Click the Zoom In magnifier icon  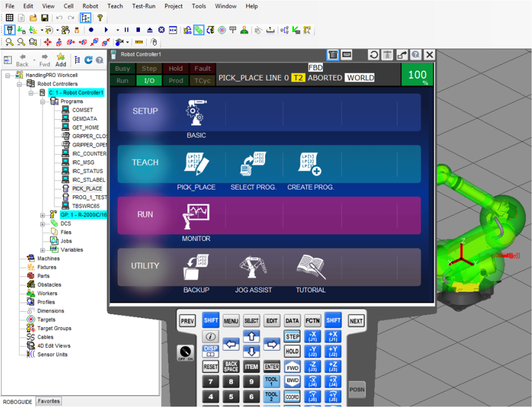pyautogui.click(x=10, y=42)
